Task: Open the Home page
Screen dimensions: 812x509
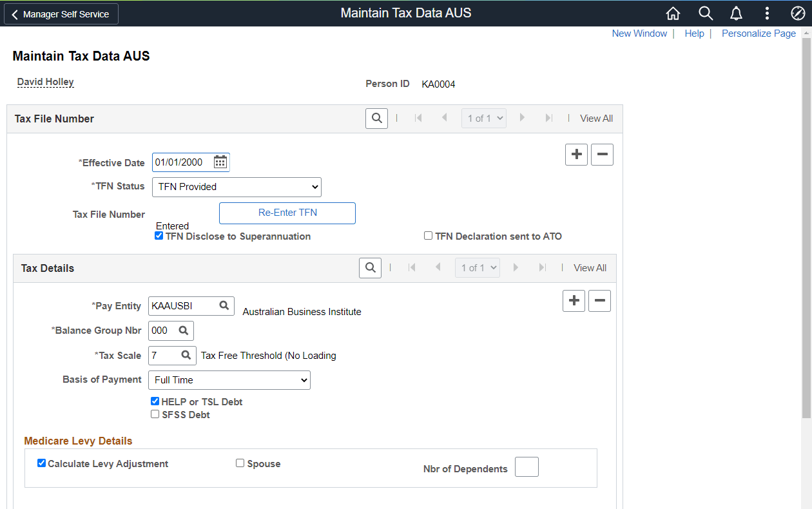Action: tap(673, 13)
